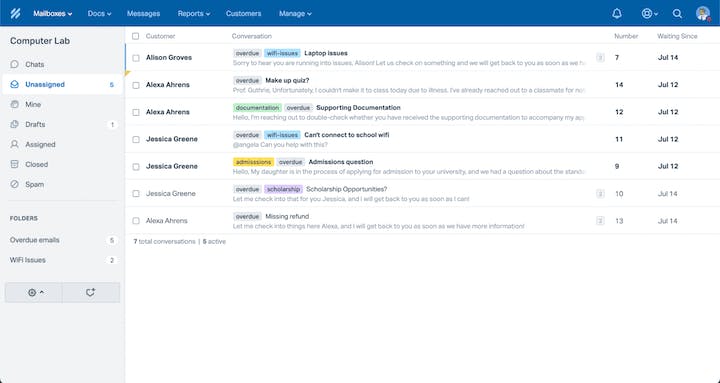This screenshot has height=383, width=720.
Task: Check the Scholarship Opportunities row checkbox
Action: (136, 193)
